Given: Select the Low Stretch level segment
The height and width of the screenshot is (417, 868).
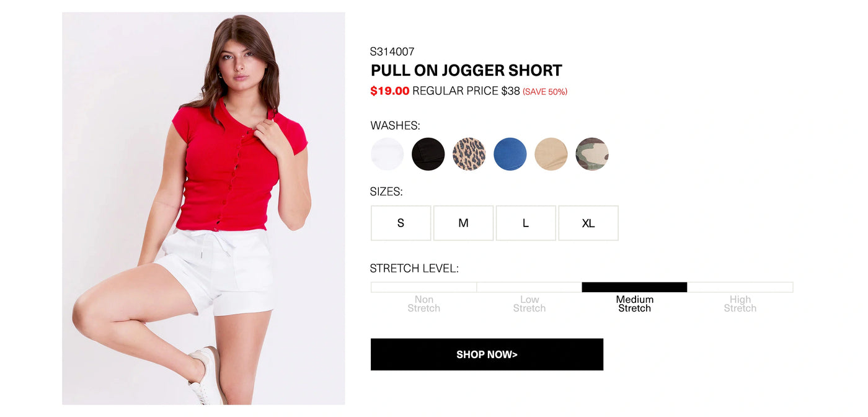Looking at the screenshot, I should [529, 287].
